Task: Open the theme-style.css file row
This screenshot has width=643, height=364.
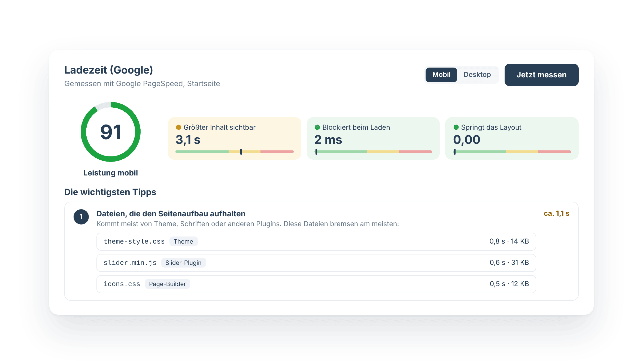Action: coord(316,241)
